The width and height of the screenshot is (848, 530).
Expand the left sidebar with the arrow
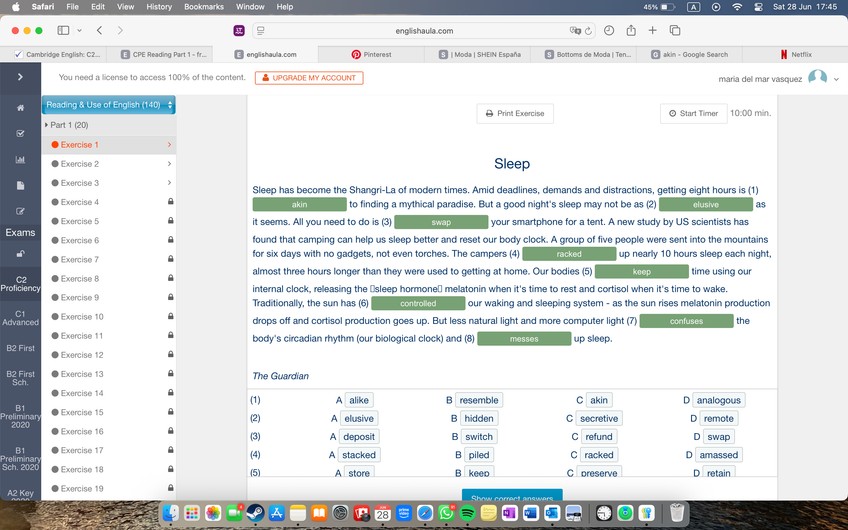point(20,77)
